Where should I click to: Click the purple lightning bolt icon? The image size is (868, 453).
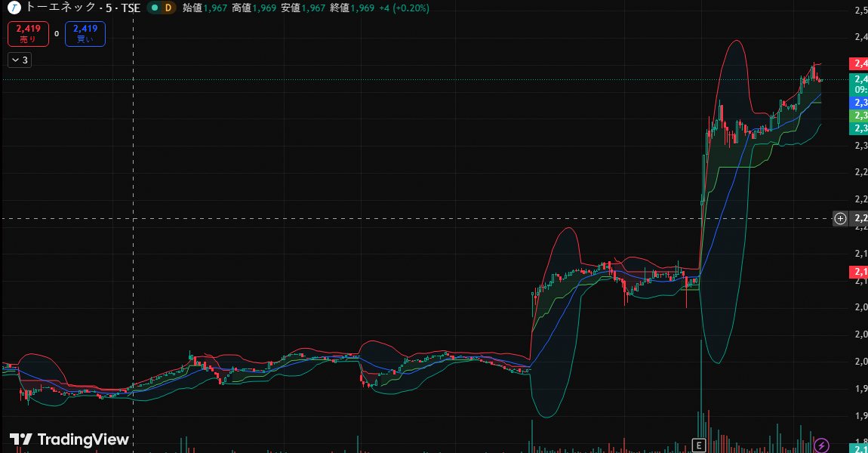pos(821,445)
